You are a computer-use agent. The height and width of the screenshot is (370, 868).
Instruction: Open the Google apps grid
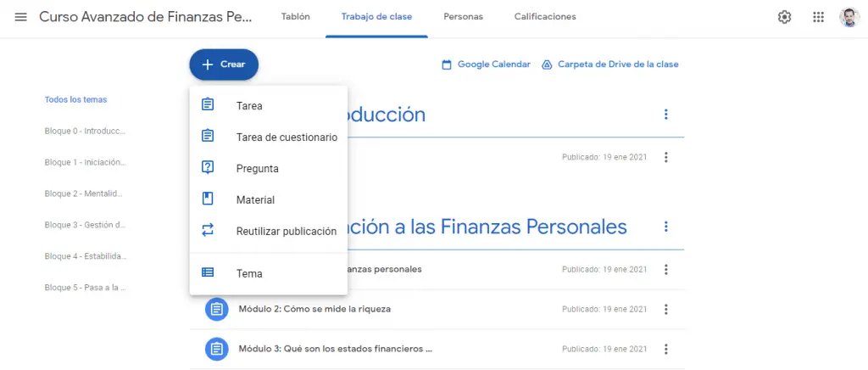[818, 17]
